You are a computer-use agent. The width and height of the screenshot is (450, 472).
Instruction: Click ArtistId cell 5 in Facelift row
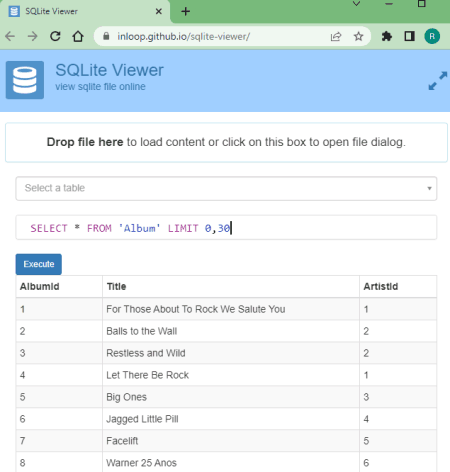click(398, 441)
